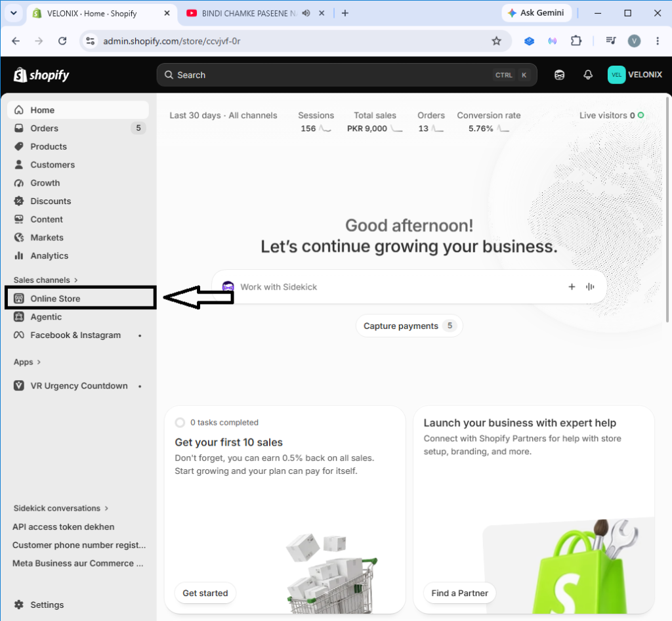Open the VELONIX account menu
672x621 pixels.
[635, 75]
